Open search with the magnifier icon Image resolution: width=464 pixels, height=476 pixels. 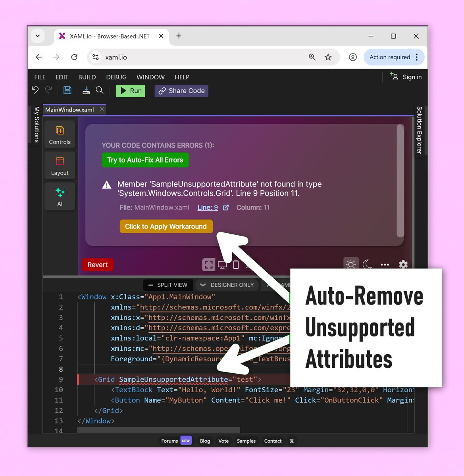click(99, 90)
